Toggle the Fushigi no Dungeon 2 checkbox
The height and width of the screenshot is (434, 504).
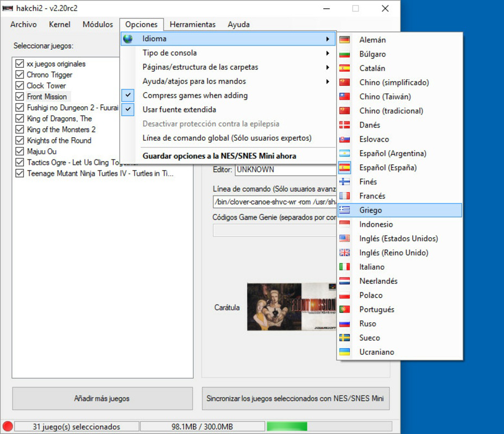tap(20, 107)
